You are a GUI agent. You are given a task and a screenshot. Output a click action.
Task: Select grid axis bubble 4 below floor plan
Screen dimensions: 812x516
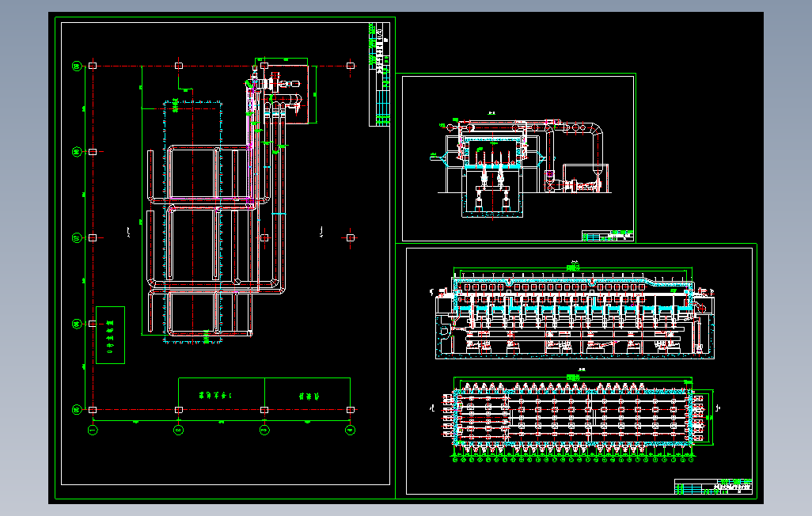pyautogui.click(x=350, y=430)
